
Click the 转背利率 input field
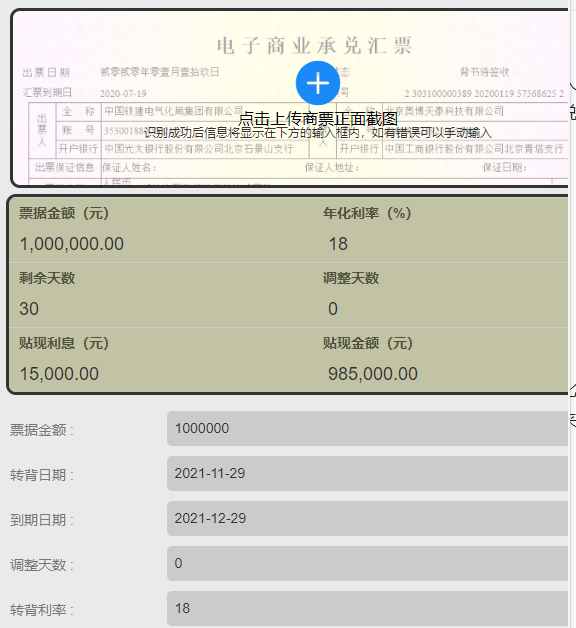pyautogui.click(x=367, y=608)
